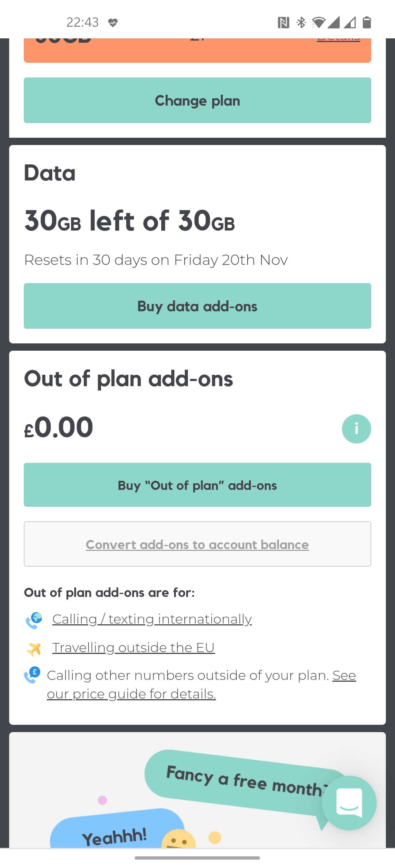Tap the heart rate notification icon
Screen dimensions: 395x868
[113, 23]
